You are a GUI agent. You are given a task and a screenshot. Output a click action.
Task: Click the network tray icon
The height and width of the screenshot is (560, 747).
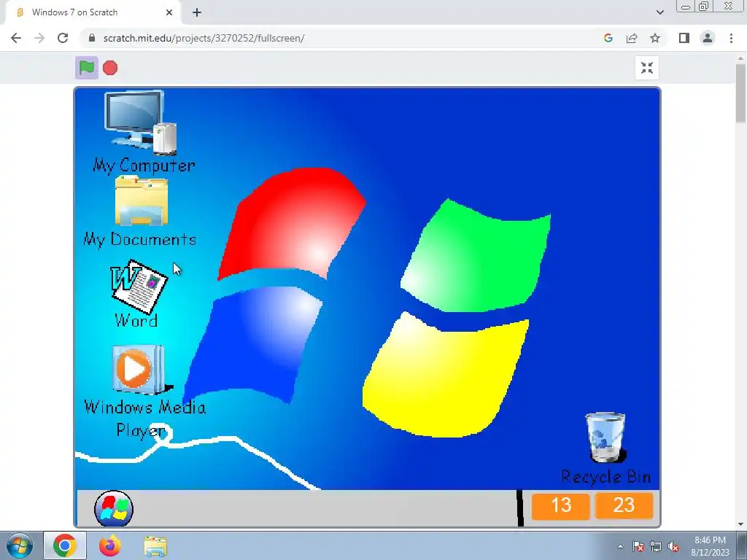pos(656,547)
